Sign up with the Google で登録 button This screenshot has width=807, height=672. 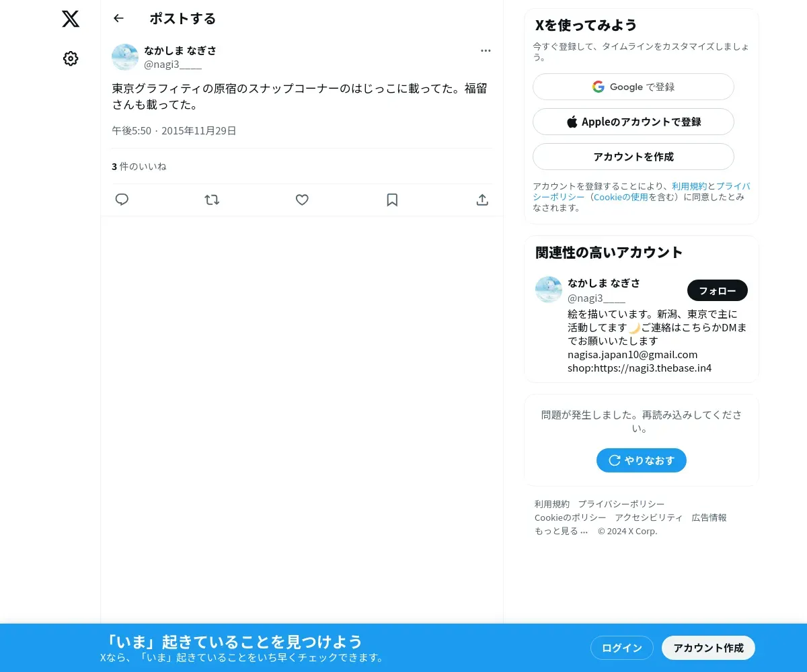point(633,87)
